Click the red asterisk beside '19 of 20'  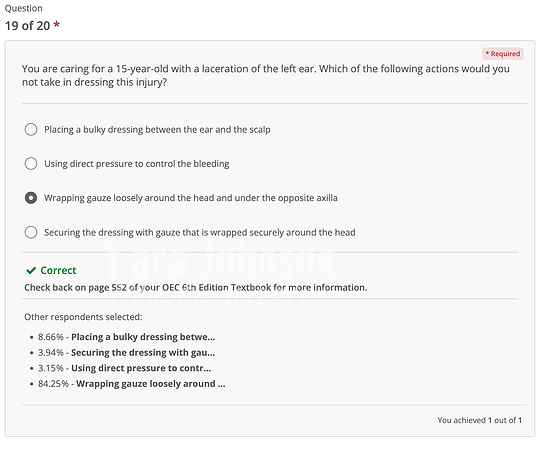[x=56, y=25]
